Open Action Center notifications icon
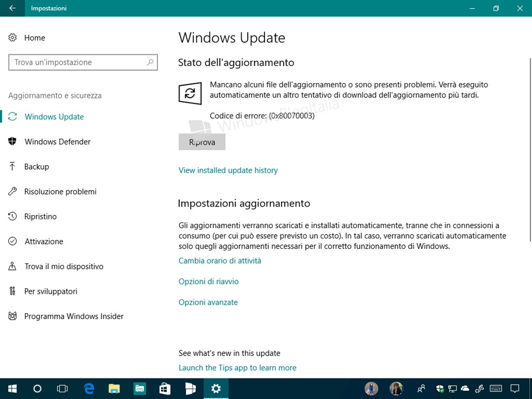The width and height of the screenshot is (532, 399). 515,388
